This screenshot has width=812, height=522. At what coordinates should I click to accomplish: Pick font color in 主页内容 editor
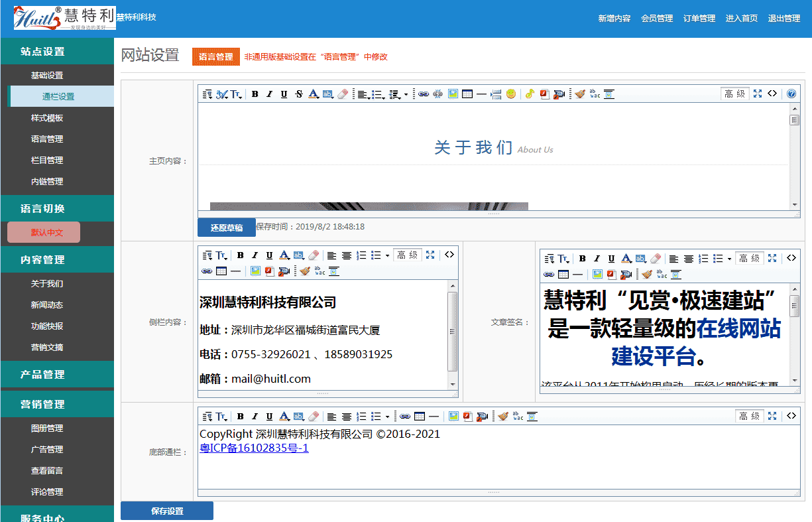314,94
